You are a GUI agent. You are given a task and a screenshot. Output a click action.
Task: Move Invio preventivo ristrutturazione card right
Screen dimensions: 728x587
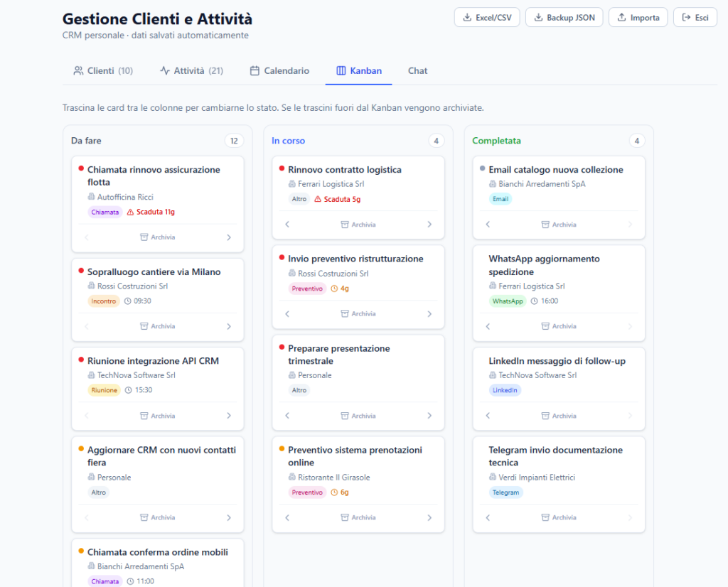tap(429, 313)
